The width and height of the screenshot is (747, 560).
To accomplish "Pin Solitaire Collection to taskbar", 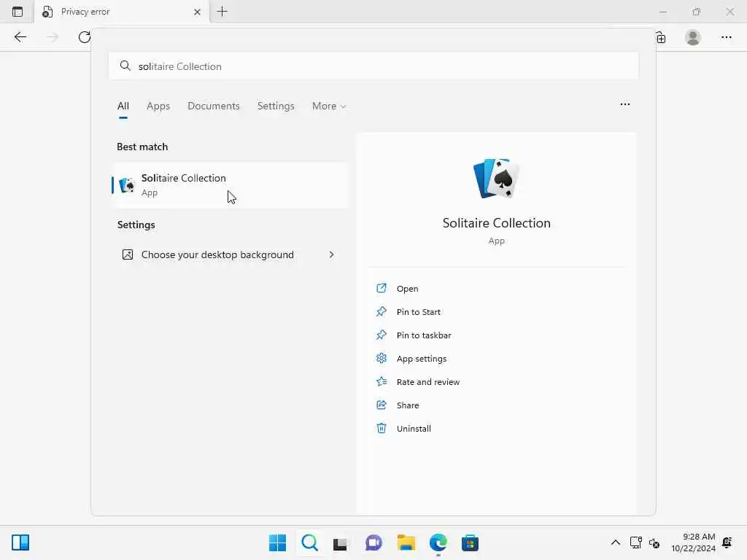I will (x=424, y=335).
